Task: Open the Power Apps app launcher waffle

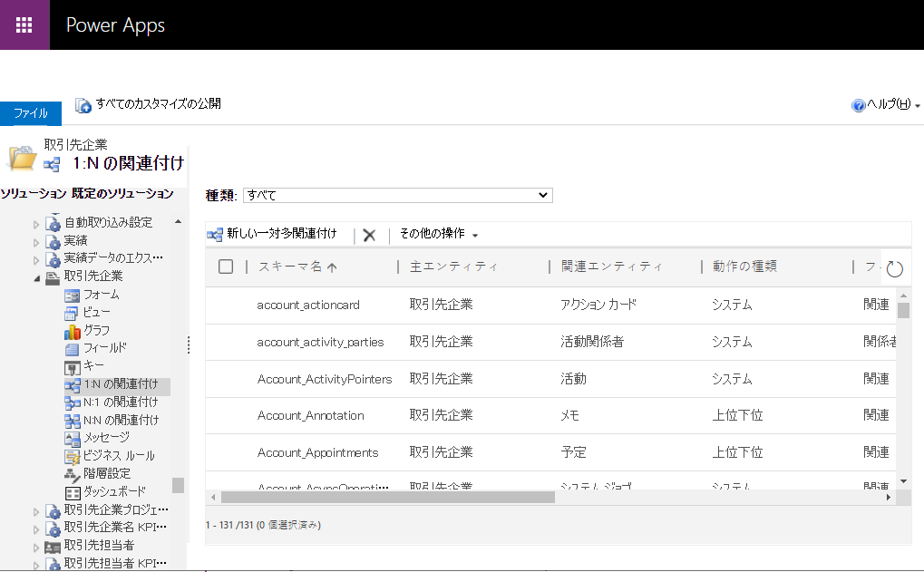Action: 24,24
